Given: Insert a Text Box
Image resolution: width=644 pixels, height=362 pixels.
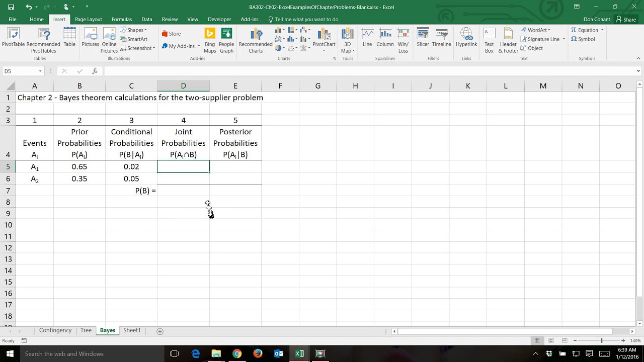Looking at the screenshot, I should [x=489, y=40].
